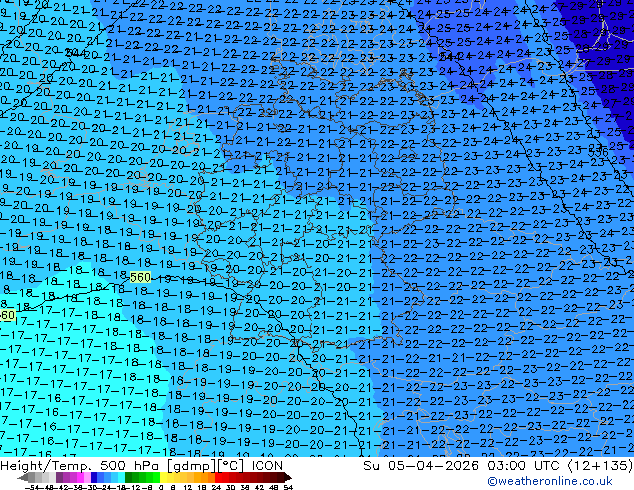Click the '[°C]' unit label in title
The height and width of the screenshot is (490, 634).
(231, 466)
